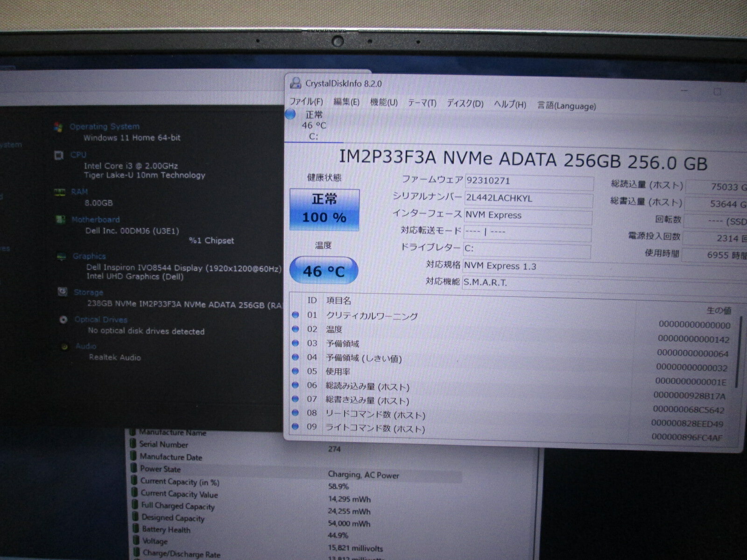Click the status dot for ID 06 row

point(295,385)
